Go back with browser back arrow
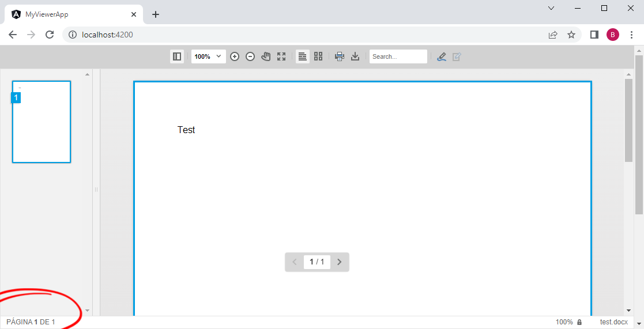 click(x=13, y=35)
